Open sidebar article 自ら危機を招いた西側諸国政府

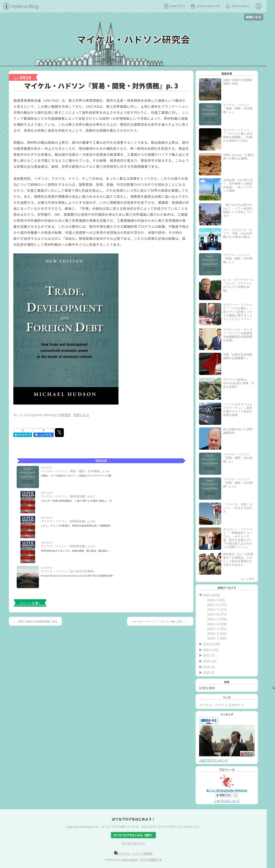coord(238,431)
